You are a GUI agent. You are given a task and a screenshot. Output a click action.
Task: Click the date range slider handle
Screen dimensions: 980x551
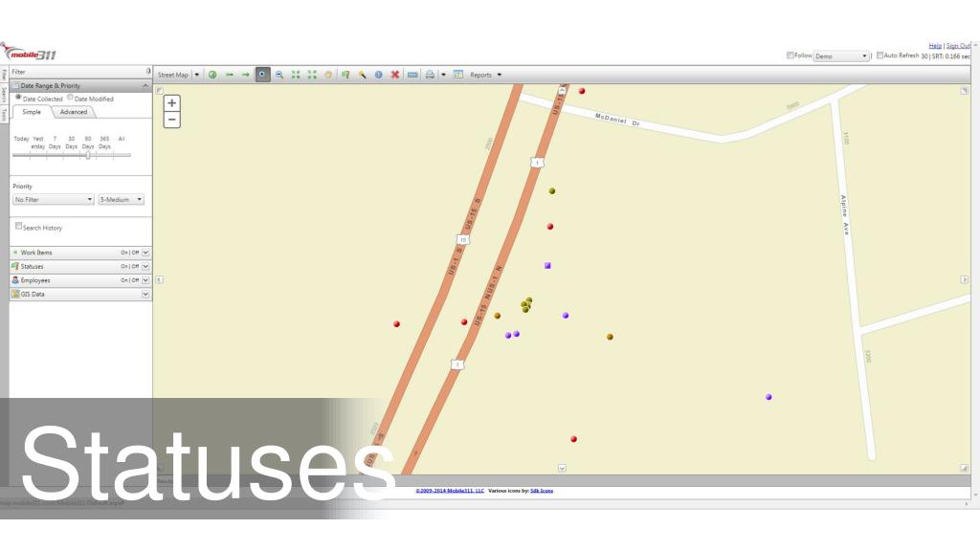click(88, 155)
